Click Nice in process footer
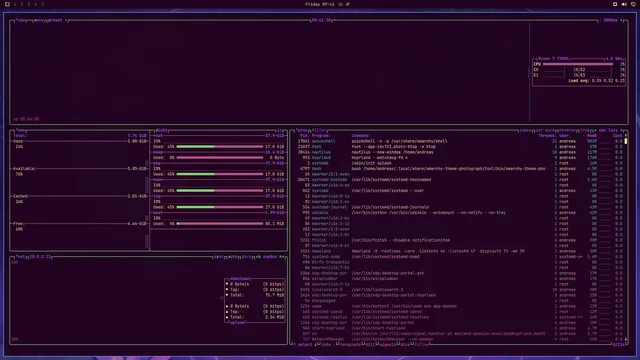Image resolution: width=640 pixels, height=360 pixels. 405,345
